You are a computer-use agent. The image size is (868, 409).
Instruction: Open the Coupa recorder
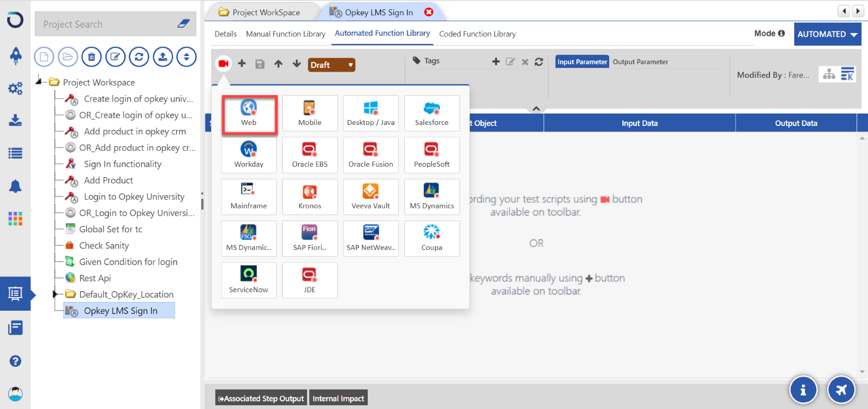click(432, 239)
